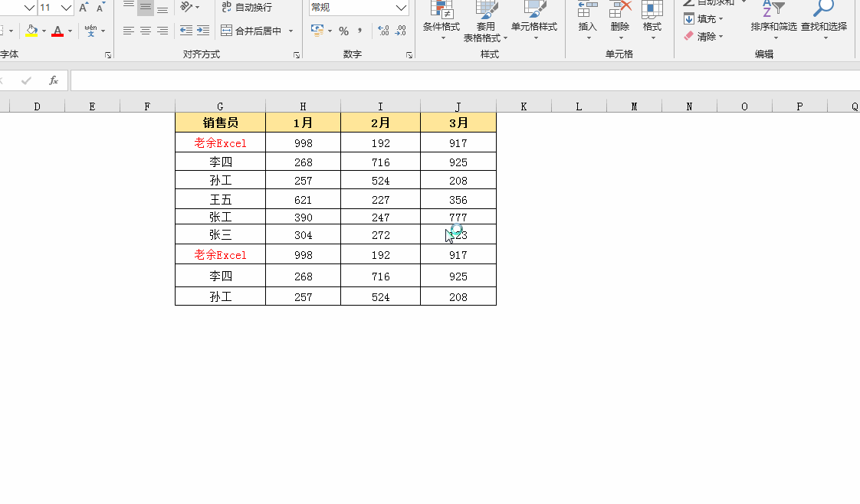This screenshot has height=504, width=860.
Task: Toggle center horizontal alignment
Action: [x=146, y=31]
